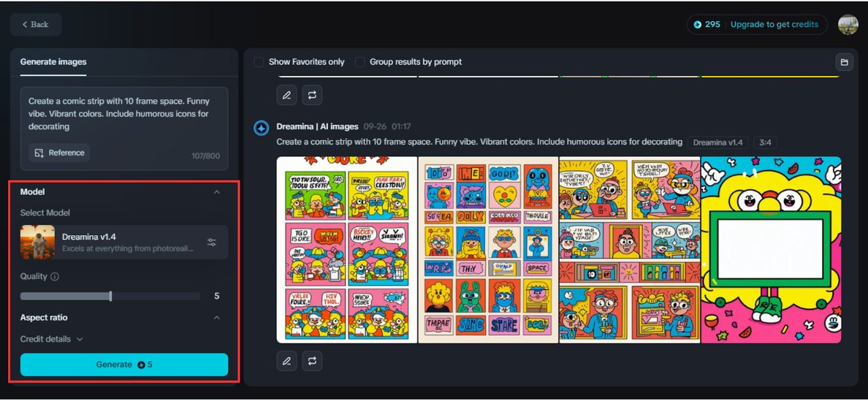Screen dimensions: 868x403
Task: Collapse the Aspect ratio section
Action: click(217, 318)
